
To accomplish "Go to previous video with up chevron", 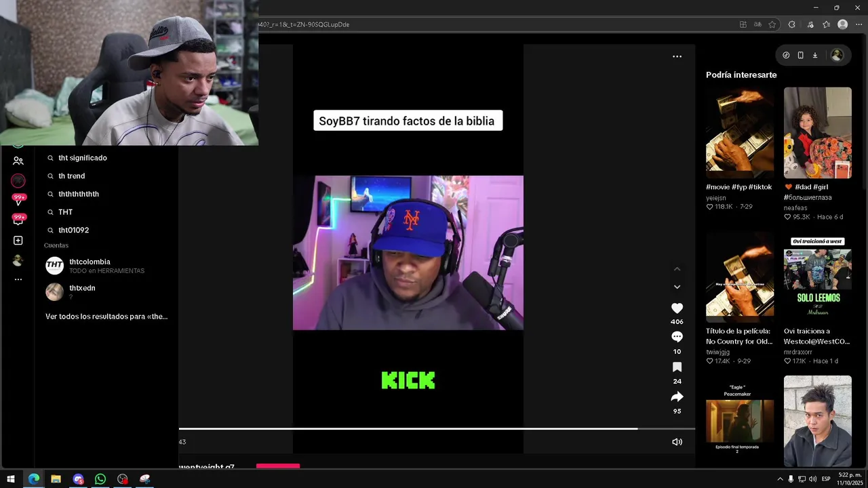I will (677, 269).
